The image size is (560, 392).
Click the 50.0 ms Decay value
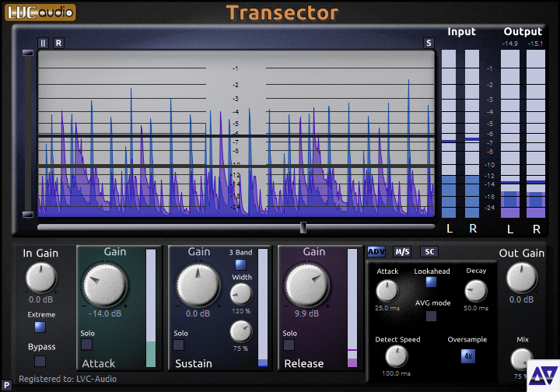(x=476, y=308)
